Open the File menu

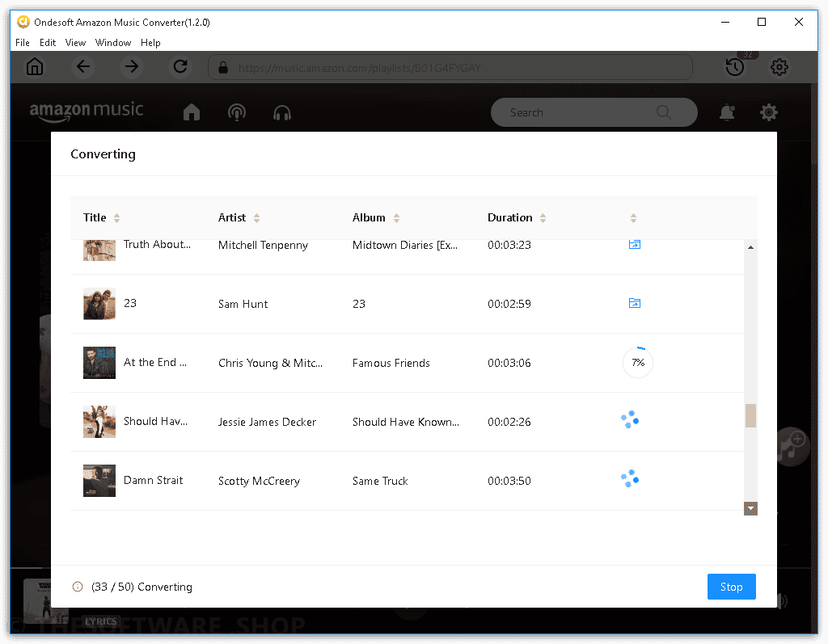[22, 43]
